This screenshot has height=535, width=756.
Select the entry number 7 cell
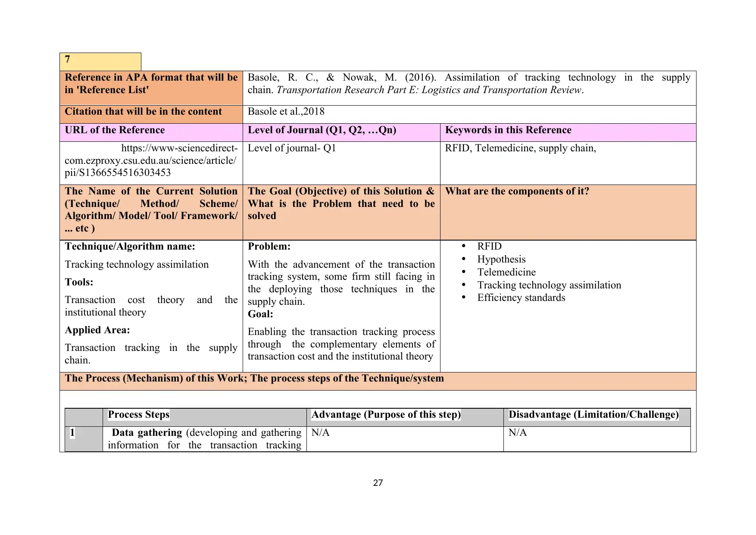[100, 62]
